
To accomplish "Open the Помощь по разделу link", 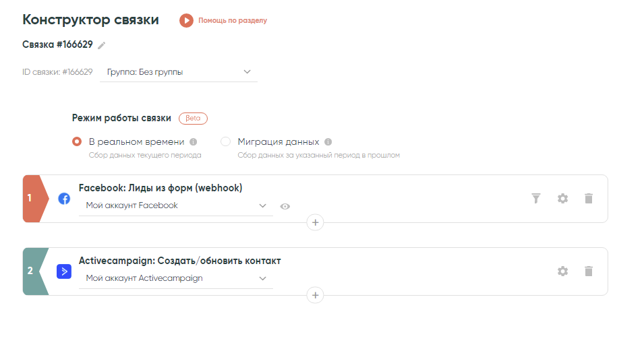I will (x=233, y=21).
